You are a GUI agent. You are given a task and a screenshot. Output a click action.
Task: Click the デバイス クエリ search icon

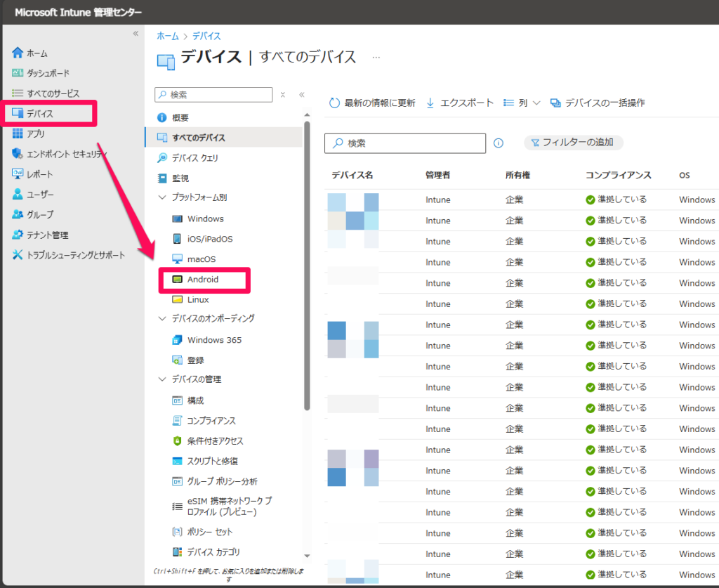click(162, 158)
